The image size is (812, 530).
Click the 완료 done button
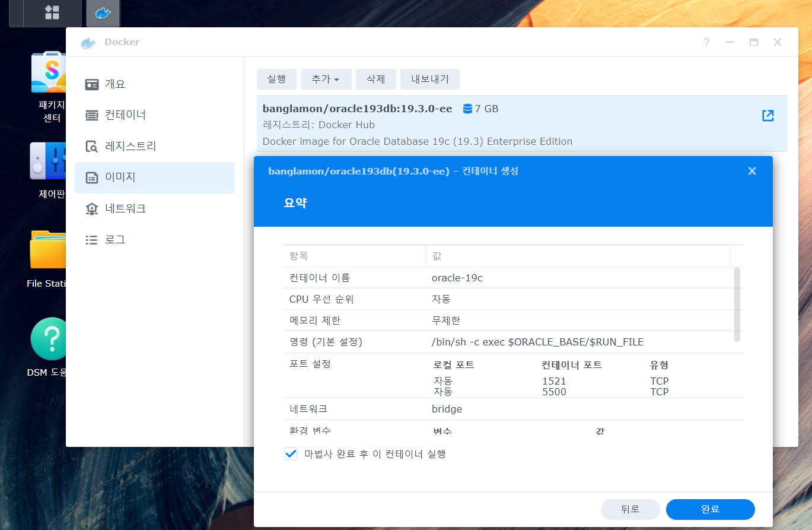pos(711,509)
